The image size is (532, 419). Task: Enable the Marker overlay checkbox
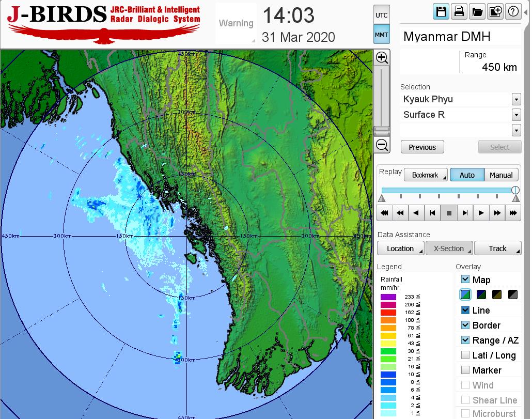click(465, 370)
